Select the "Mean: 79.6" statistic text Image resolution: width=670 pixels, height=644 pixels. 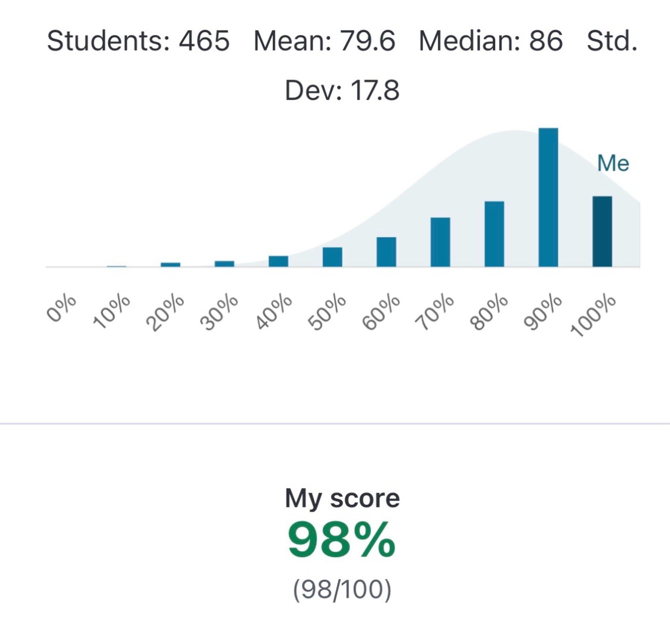point(324,41)
